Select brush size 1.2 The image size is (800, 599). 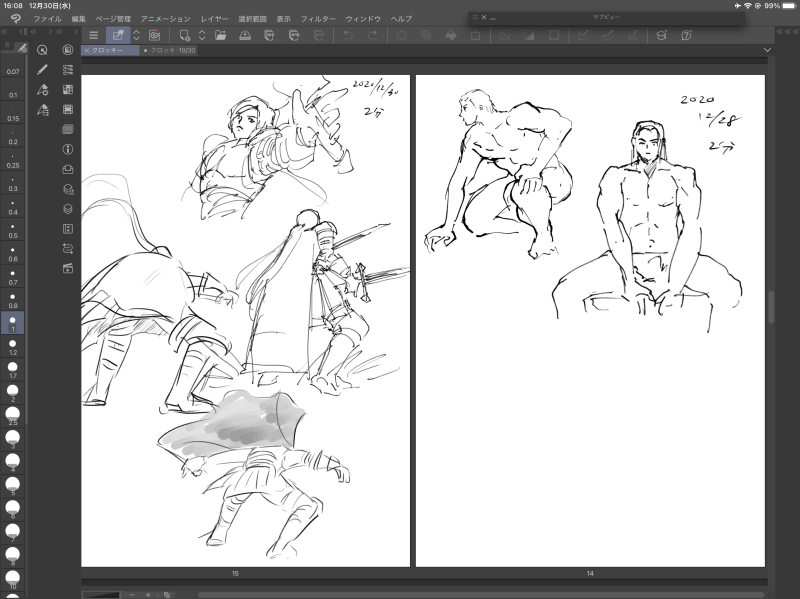[x=13, y=348]
